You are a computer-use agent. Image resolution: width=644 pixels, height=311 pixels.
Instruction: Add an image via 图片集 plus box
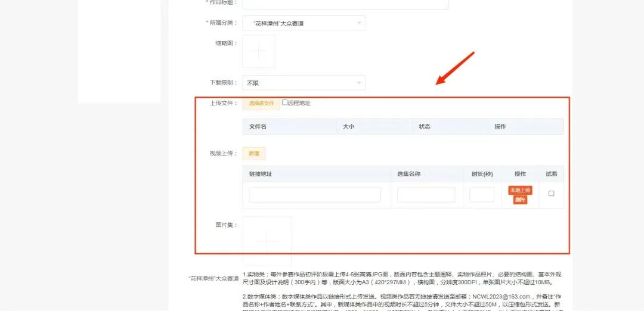[x=267, y=241]
